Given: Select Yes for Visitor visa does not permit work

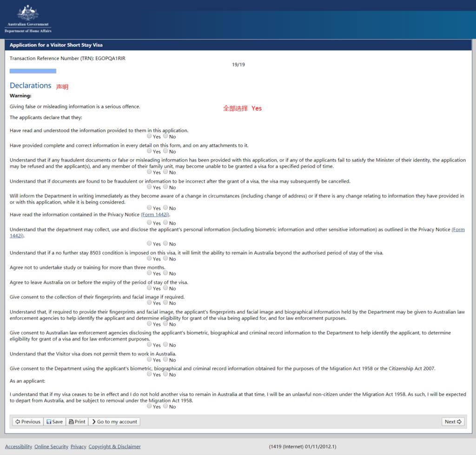Looking at the screenshot, I should tap(149, 359).
